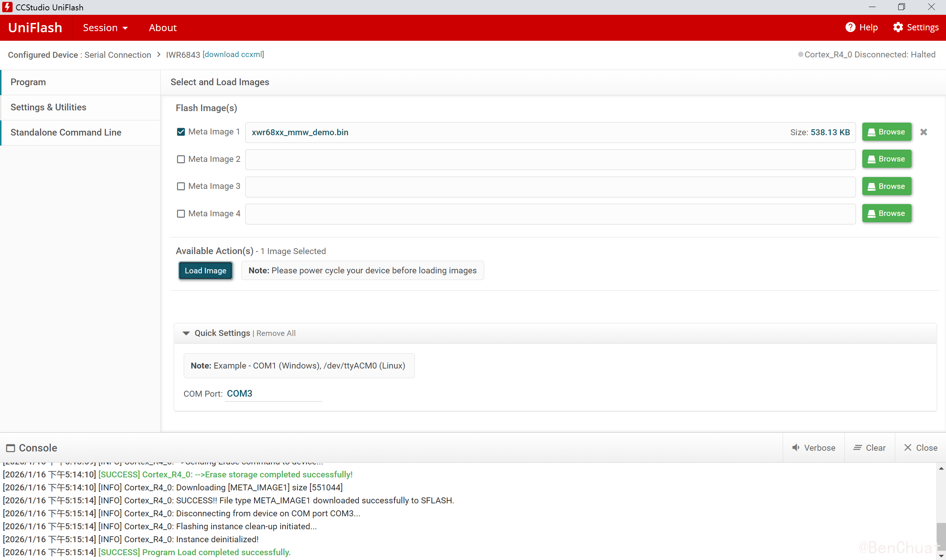Uncheck the Meta Image 1 checkbox

pyautogui.click(x=181, y=132)
